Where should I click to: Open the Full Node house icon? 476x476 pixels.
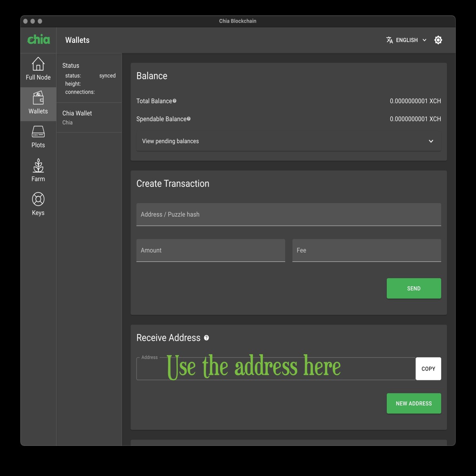38,64
